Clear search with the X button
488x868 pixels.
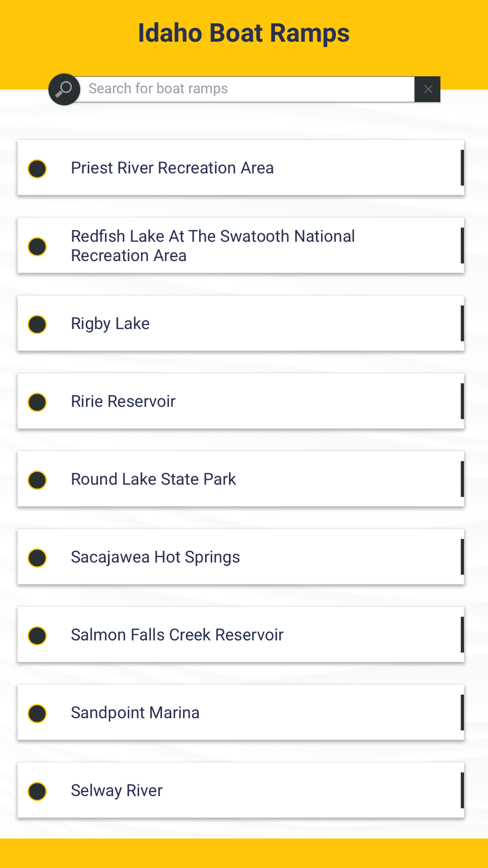point(427,89)
